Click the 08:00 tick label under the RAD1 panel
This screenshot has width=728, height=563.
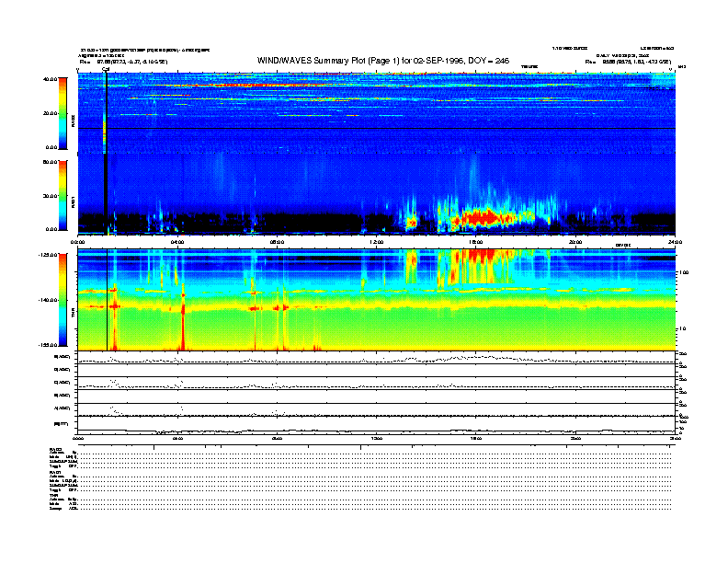(277, 242)
